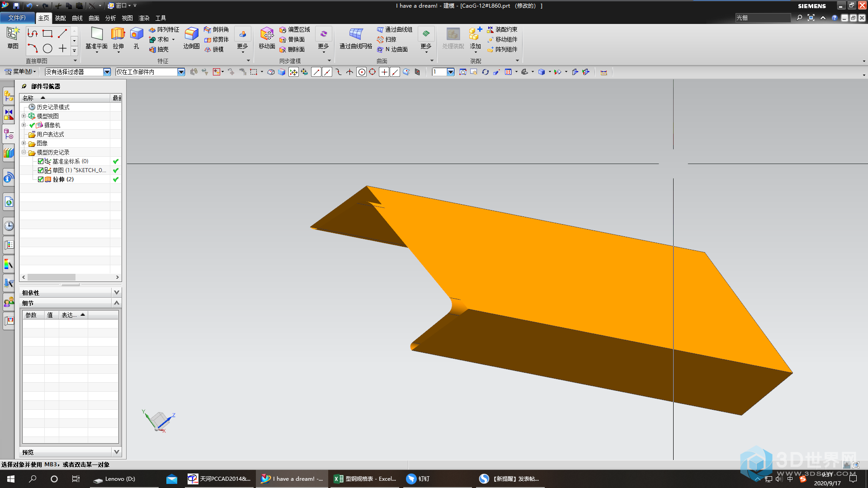868x488 pixels.
Task: Expand 模型视图 tree node
Action: point(24,116)
